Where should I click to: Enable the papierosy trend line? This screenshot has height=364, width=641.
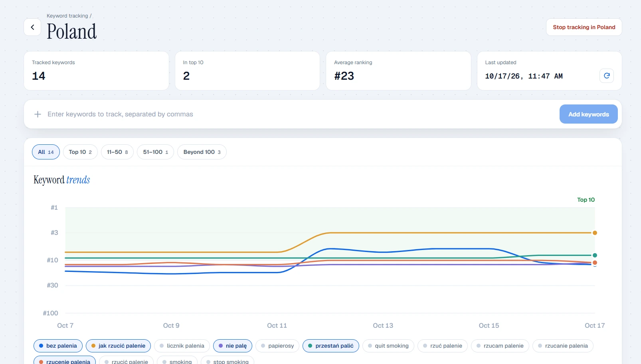[277, 346]
